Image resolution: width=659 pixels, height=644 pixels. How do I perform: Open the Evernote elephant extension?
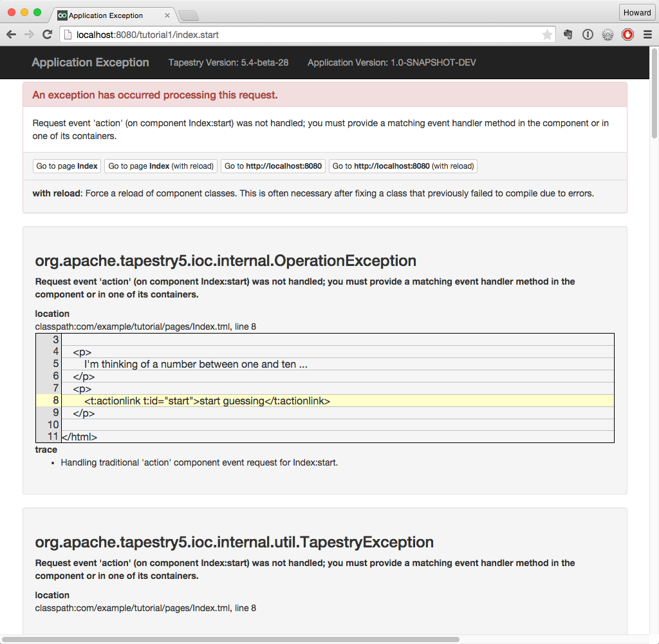pos(568,35)
